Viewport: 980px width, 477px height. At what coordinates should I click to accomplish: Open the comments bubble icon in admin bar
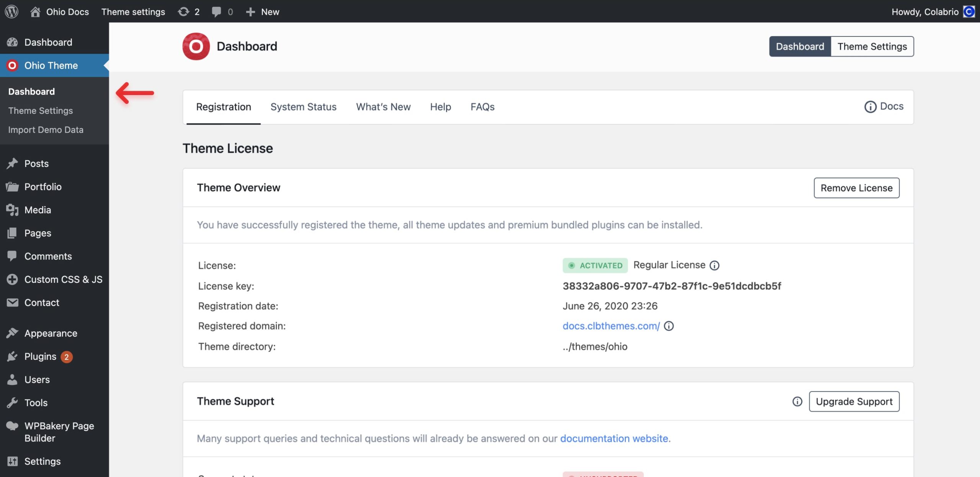click(x=216, y=12)
